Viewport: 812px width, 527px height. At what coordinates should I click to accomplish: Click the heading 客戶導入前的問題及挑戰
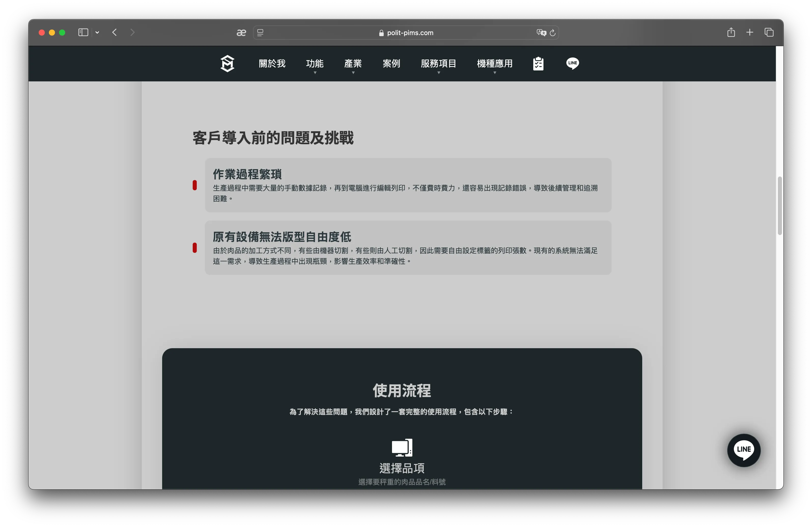click(273, 138)
